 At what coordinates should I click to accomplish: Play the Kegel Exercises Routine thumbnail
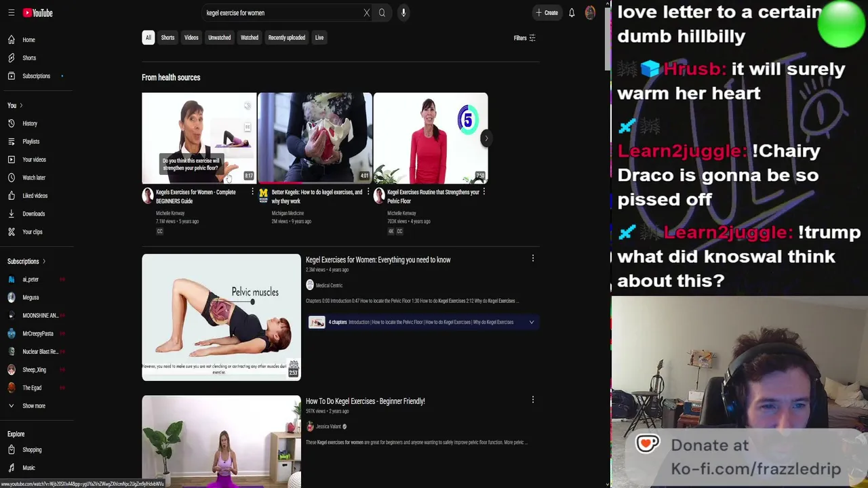coord(431,138)
